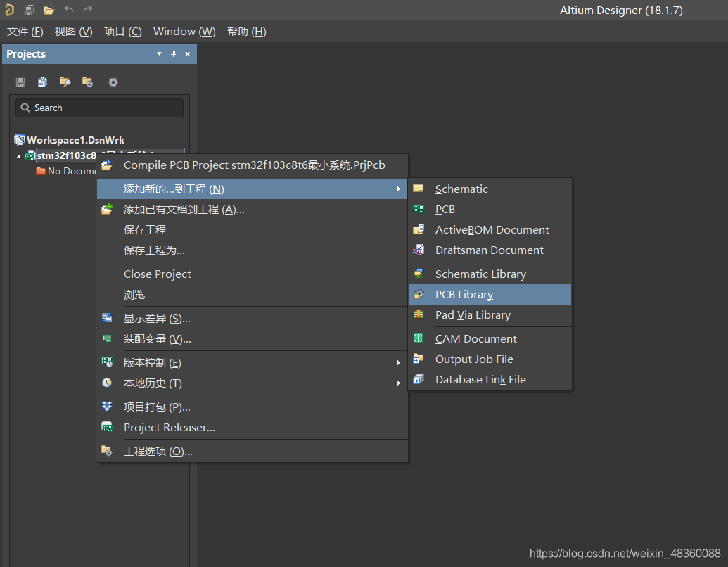728x567 pixels.
Task: Open the 项目 (C) menu
Action: (122, 31)
